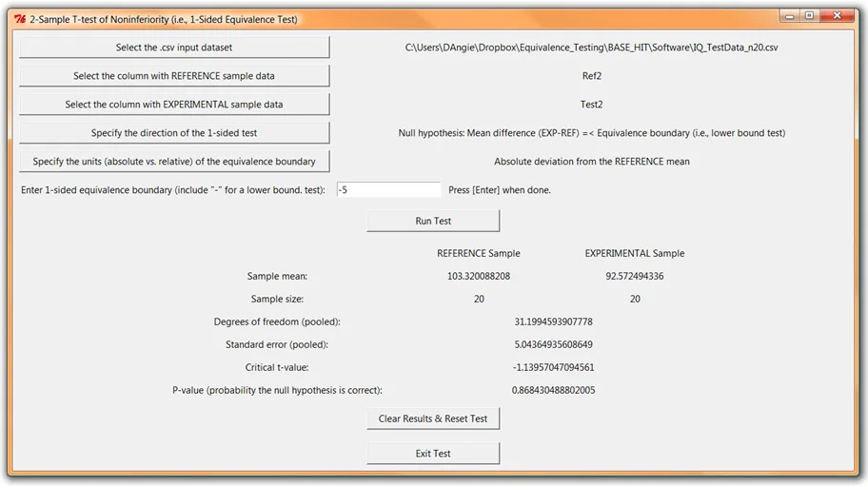Click experimental mean value 92.572494336
The height and width of the screenshot is (486, 868).
click(x=635, y=276)
